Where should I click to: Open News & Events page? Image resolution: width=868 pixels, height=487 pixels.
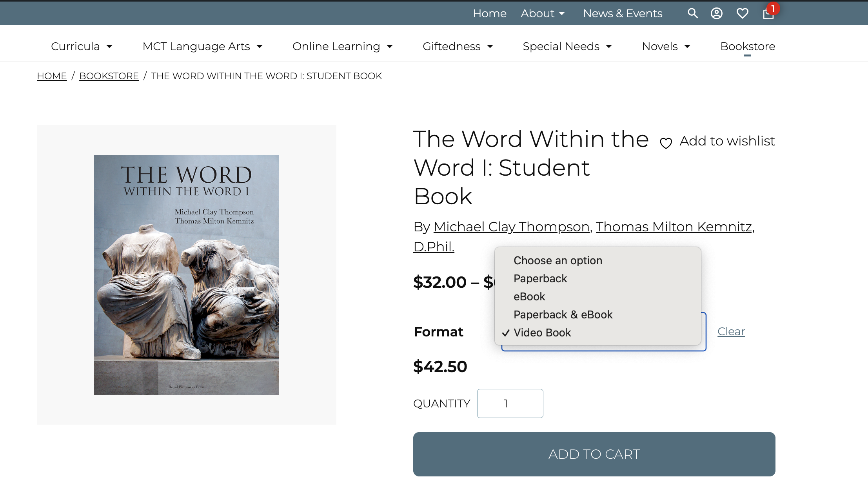click(x=623, y=13)
